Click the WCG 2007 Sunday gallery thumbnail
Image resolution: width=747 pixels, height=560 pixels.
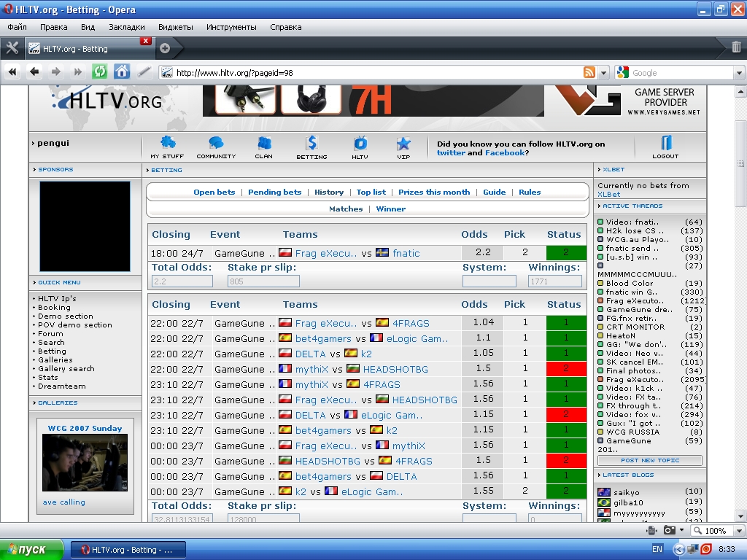(85, 463)
